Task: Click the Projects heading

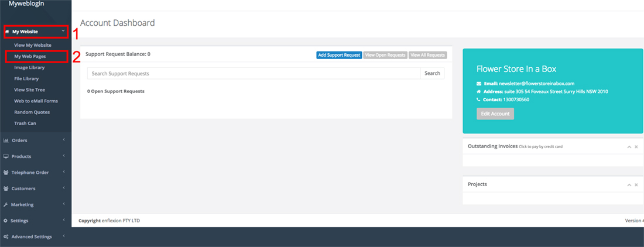Action: pos(477,184)
